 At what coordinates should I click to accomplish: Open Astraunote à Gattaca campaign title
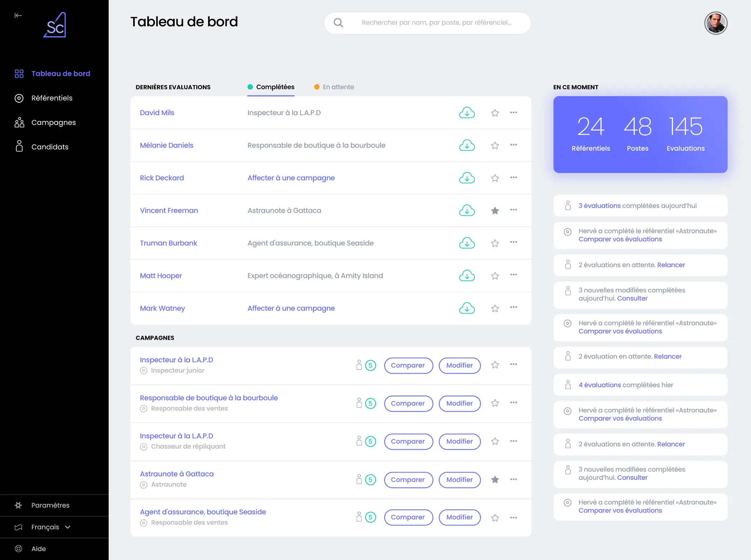tap(177, 474)
